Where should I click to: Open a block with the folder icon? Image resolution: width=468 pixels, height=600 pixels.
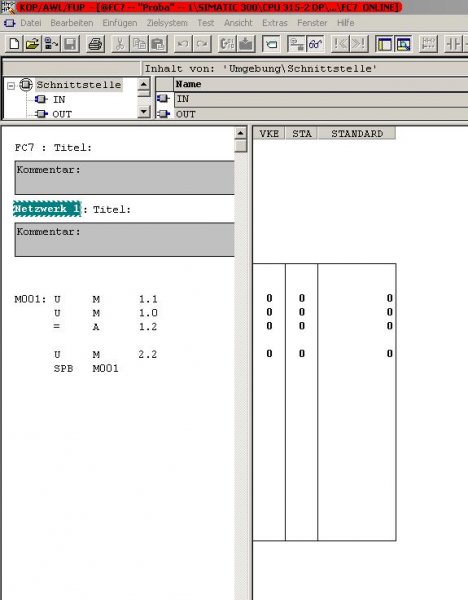coord(33,44)
